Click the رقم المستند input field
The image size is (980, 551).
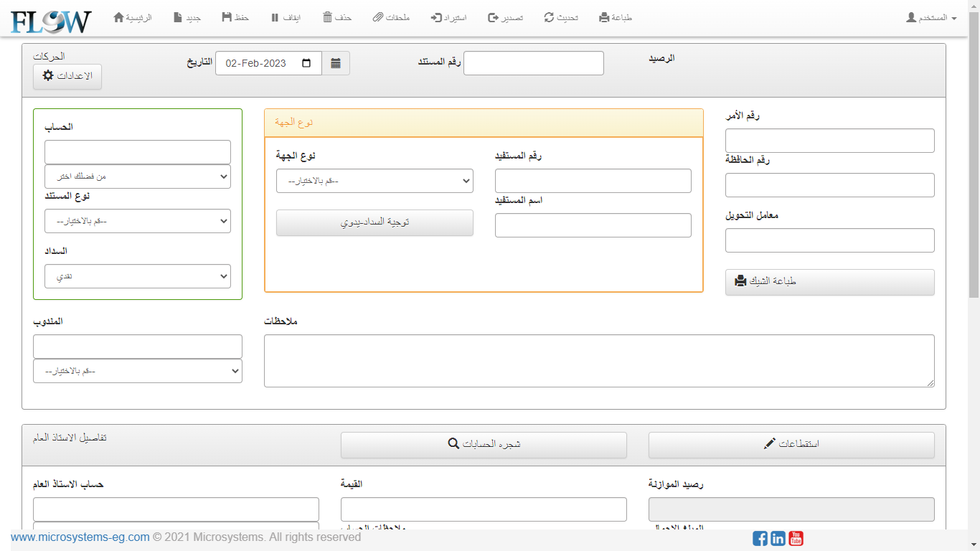534,63
